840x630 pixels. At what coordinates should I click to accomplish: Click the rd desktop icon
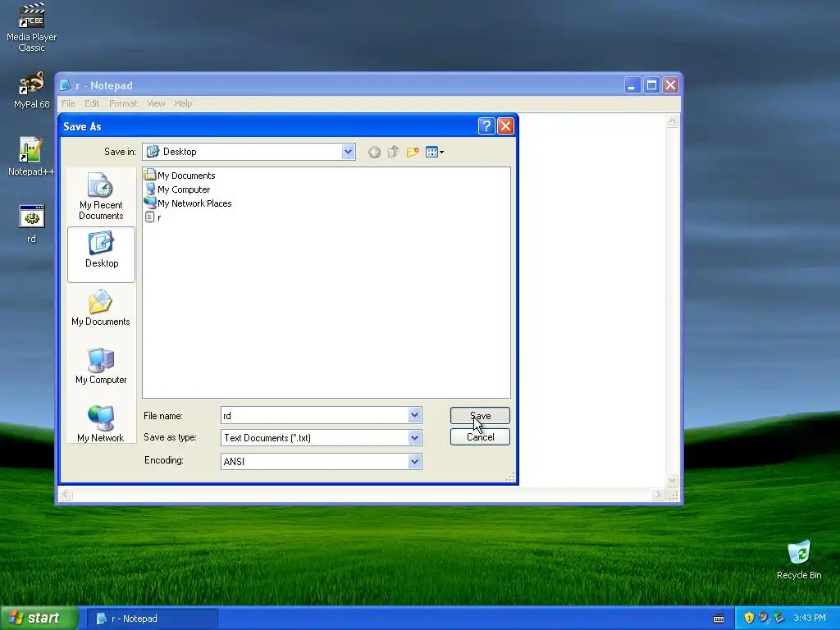click(32, 224)
